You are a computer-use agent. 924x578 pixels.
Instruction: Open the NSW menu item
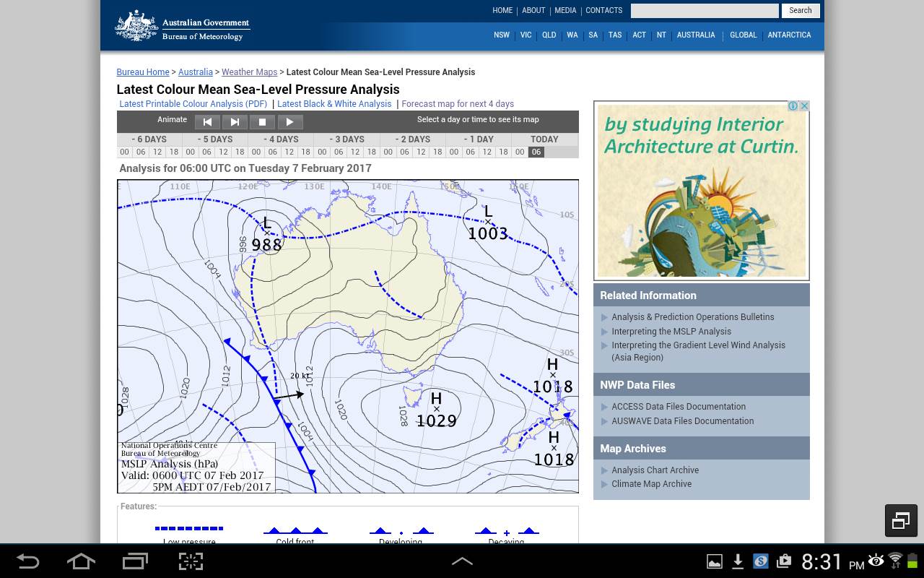point(501,35)
